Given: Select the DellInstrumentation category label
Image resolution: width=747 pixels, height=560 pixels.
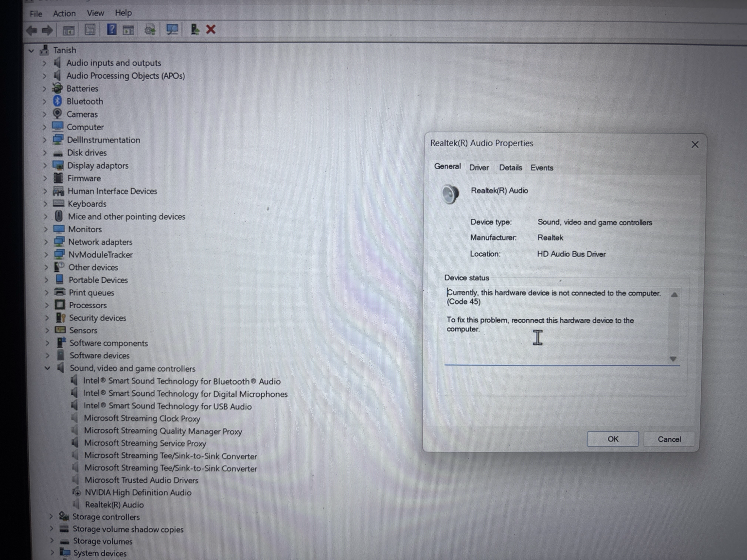Looking at the screenshot, I should click(x=104, y=140).
